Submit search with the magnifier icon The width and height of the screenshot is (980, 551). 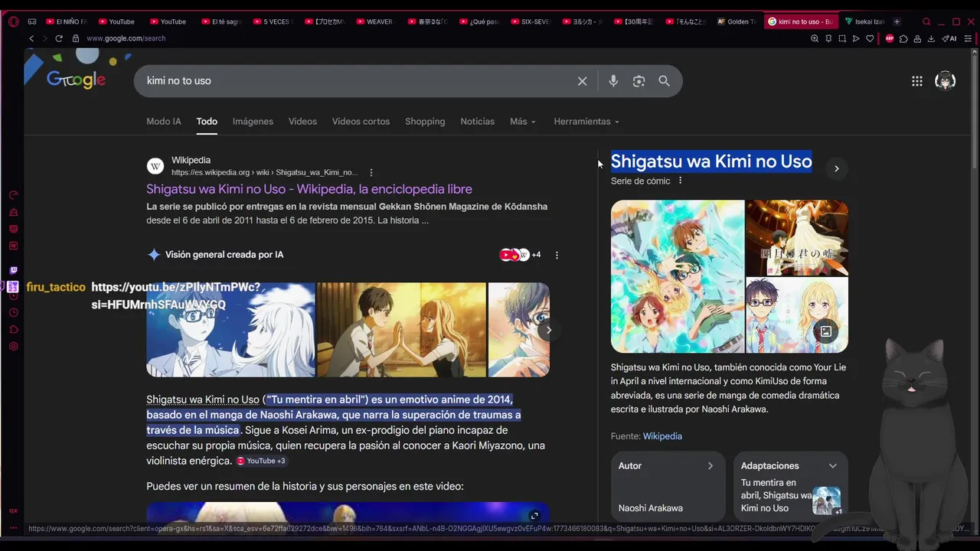pos(664,81)
